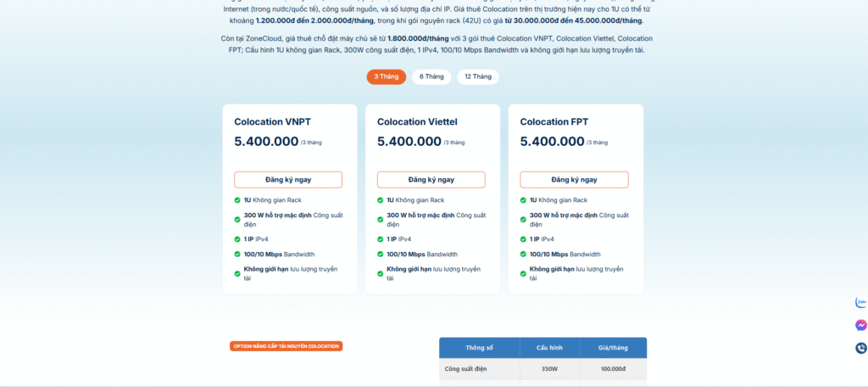Click the green check icon beside FPT 300 W hỗ trợ
868x387 pixels.
(523, 216)
